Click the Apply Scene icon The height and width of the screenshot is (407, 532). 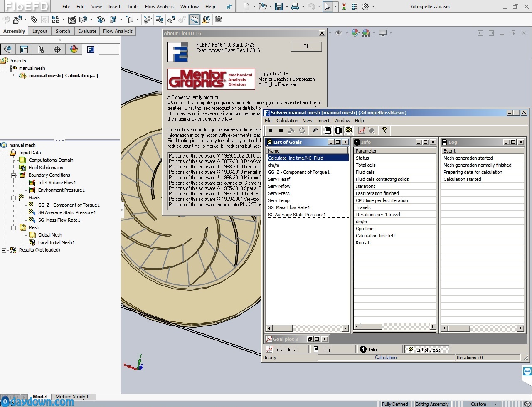point(366,33)
